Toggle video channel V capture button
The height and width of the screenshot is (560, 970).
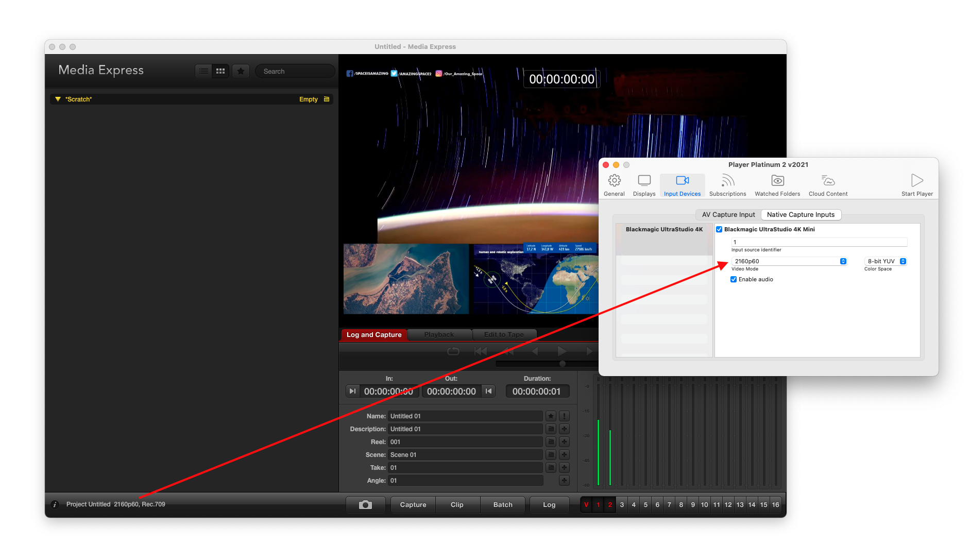[x=586, y=505]
